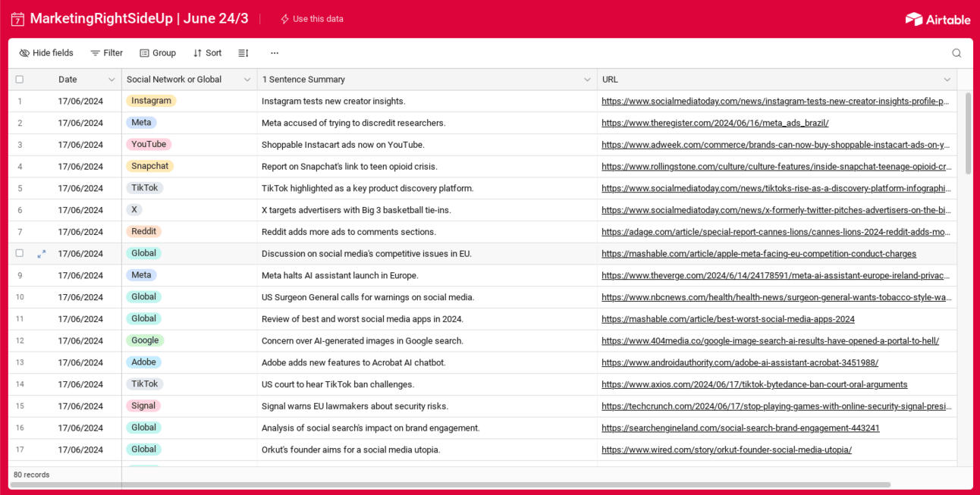Open the Social Network or Global column dropdown
Image resolution: width=980 pixels, height=495 pixels.
point(247,80)
